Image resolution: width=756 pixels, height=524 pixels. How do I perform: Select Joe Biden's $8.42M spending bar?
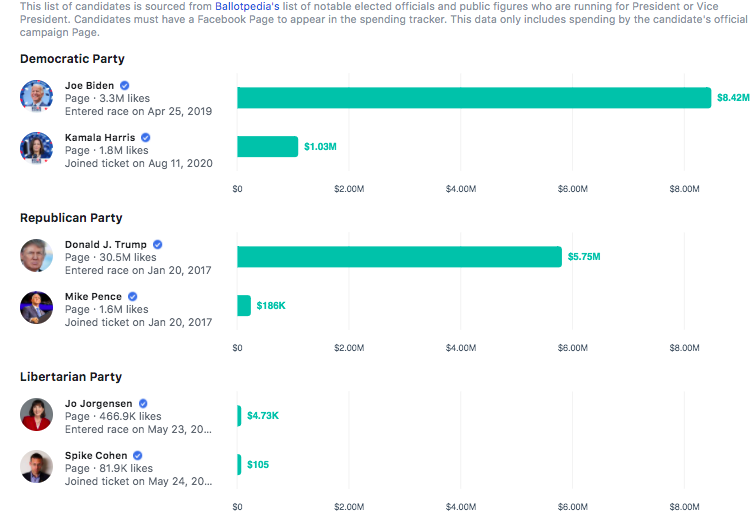473,97
